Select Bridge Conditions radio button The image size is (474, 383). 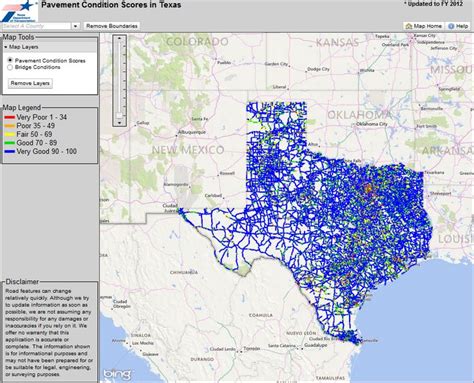point(10,67)
